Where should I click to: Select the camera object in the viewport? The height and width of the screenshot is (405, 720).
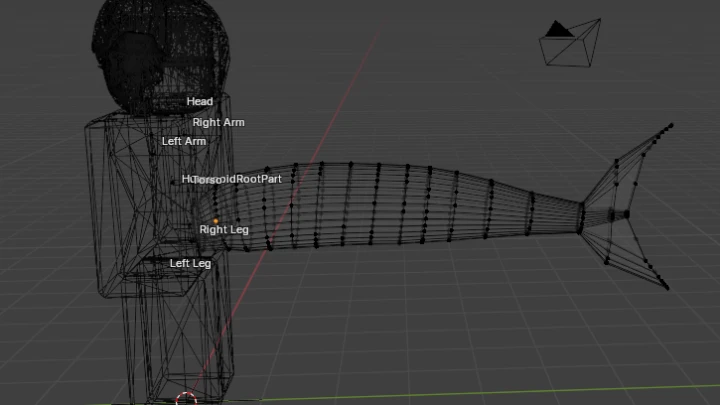[570, 43]
